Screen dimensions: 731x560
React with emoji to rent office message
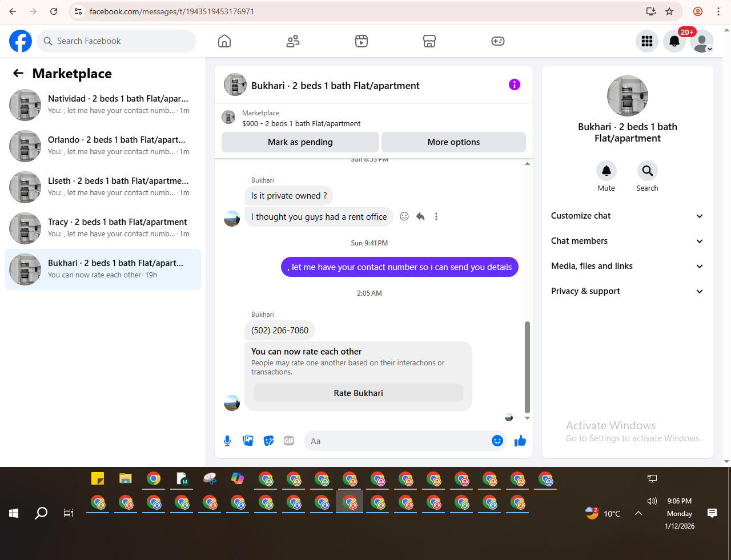click(404, 216)
